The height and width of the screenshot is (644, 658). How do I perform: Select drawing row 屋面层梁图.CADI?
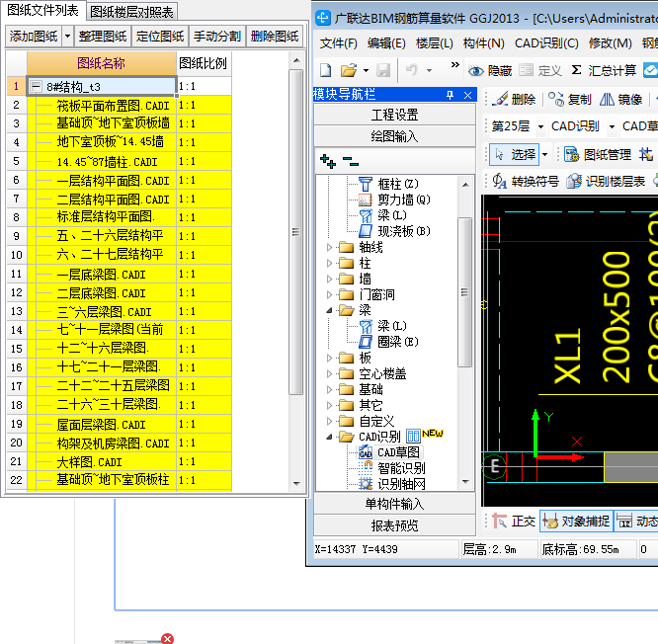[x=102, y=425]
